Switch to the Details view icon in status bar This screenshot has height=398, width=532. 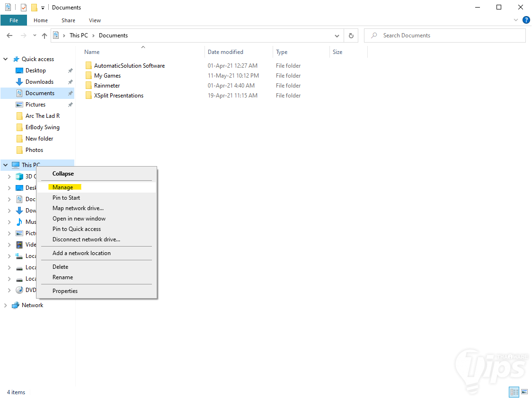[514, 392]
